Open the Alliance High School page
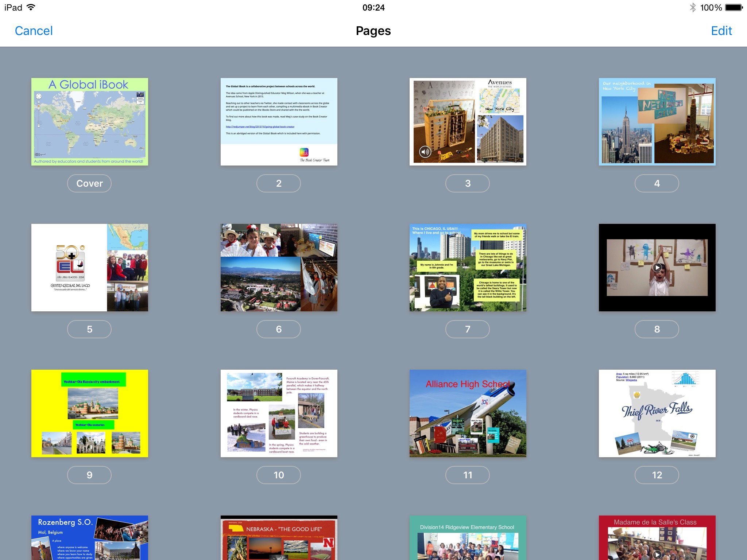This screenshot has width=747, height=560. click(468, 413)
